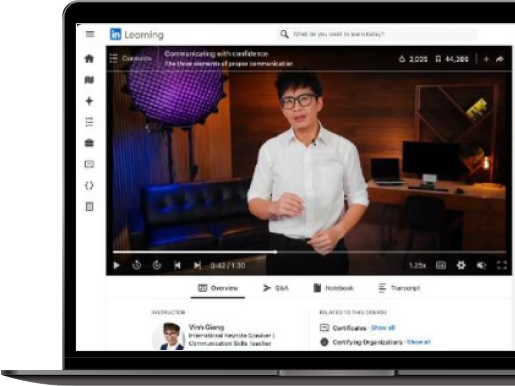515x386 pixels.
Task: Add the course using the plus icon
Action: pyautogui.click(x=486, y=59)
